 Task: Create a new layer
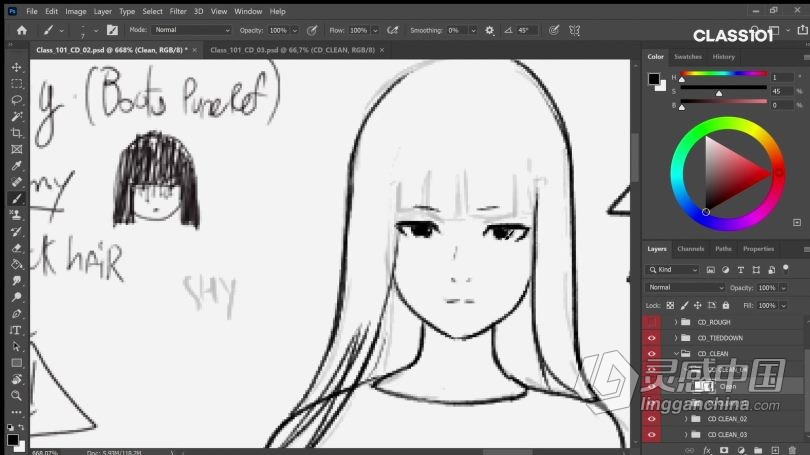[775, 450]
